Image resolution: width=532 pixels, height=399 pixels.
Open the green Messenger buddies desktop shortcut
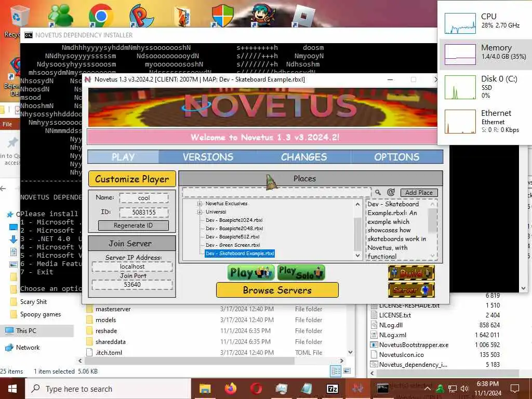pyautogui.click(x=60, y=16)
